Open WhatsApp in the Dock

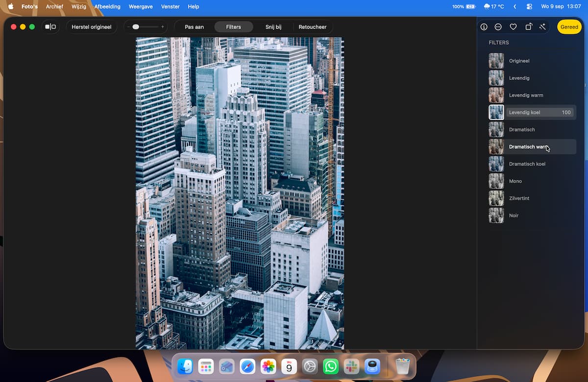tap(331, 366)
